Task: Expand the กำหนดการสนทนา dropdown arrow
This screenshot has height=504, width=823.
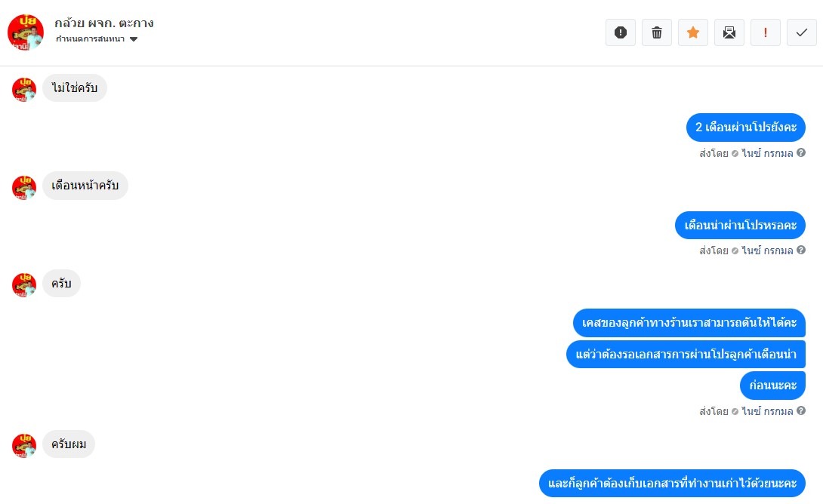Action: click(134, 39)
